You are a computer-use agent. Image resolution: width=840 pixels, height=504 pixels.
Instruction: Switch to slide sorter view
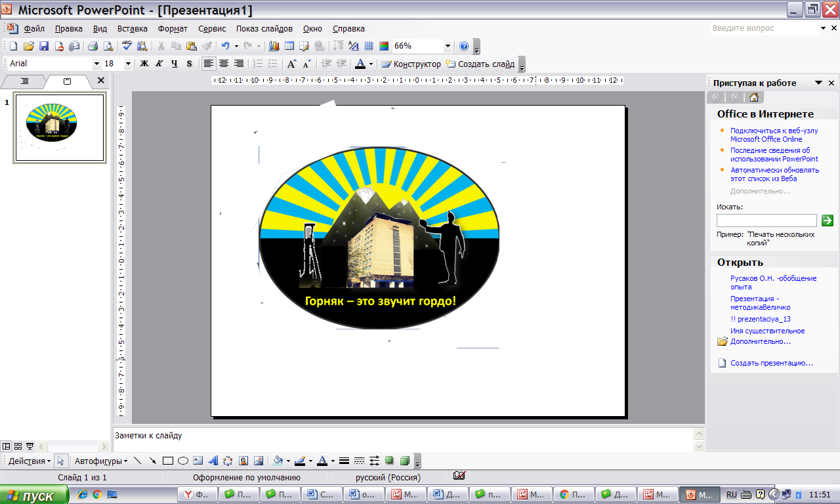point(18,446)
